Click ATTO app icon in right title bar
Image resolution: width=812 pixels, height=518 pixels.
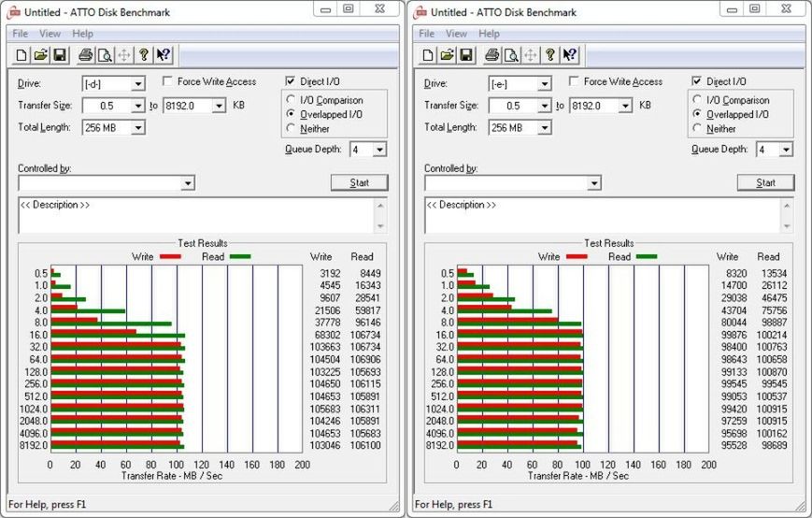click(420, 12)
